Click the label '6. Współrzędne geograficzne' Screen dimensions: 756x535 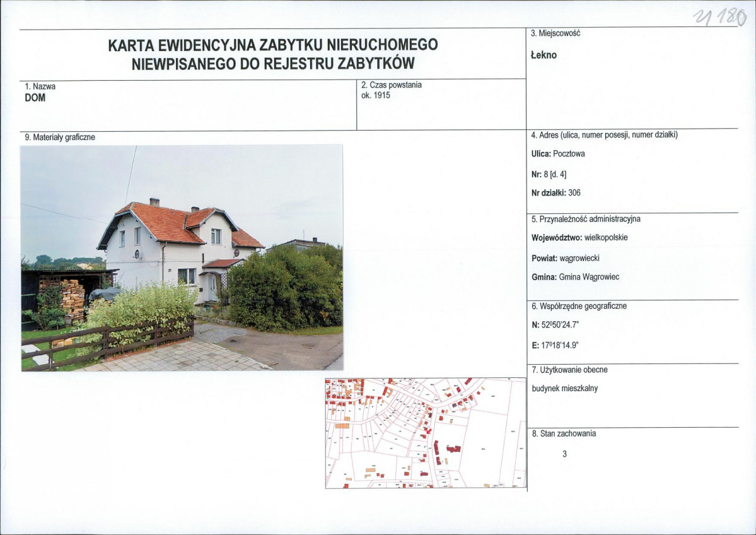coord(579,306)
